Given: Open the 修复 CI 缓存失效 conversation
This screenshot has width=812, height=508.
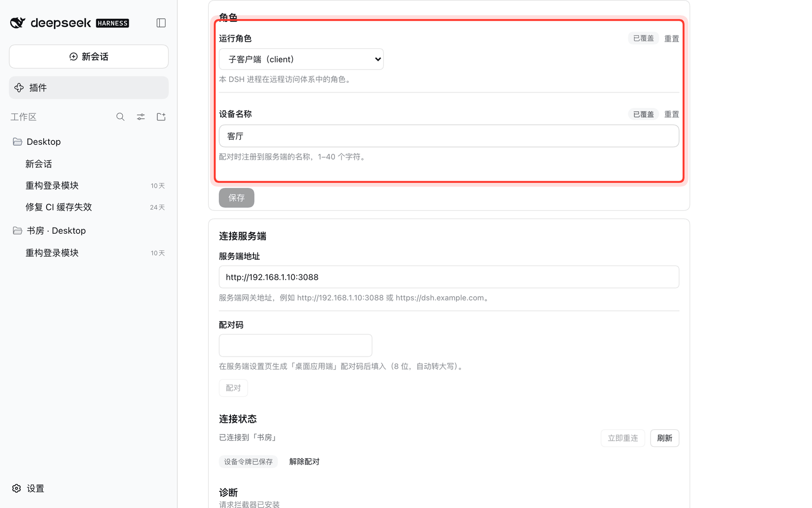Looking at the screenshot, I should (89, 207).
